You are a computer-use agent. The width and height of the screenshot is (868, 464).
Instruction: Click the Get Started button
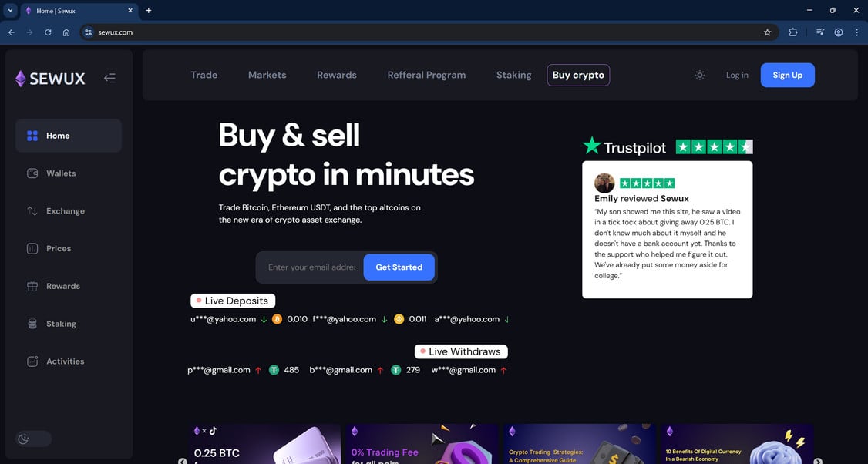(399, 267)
